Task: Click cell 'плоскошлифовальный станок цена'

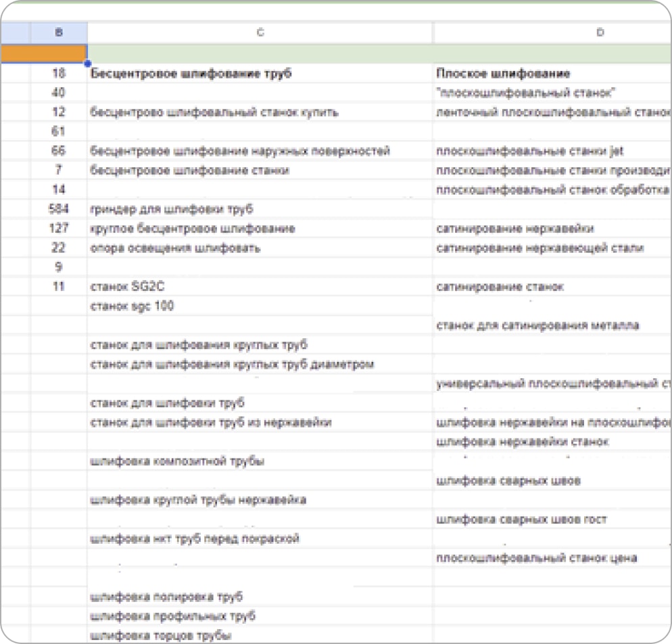Action: tap(552, 558)
